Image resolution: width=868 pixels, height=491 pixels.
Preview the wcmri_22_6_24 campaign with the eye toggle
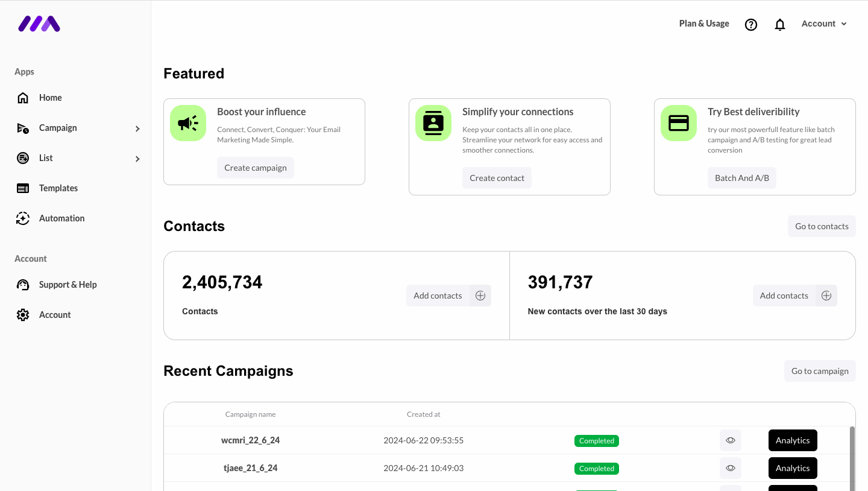tap(730, 440)
